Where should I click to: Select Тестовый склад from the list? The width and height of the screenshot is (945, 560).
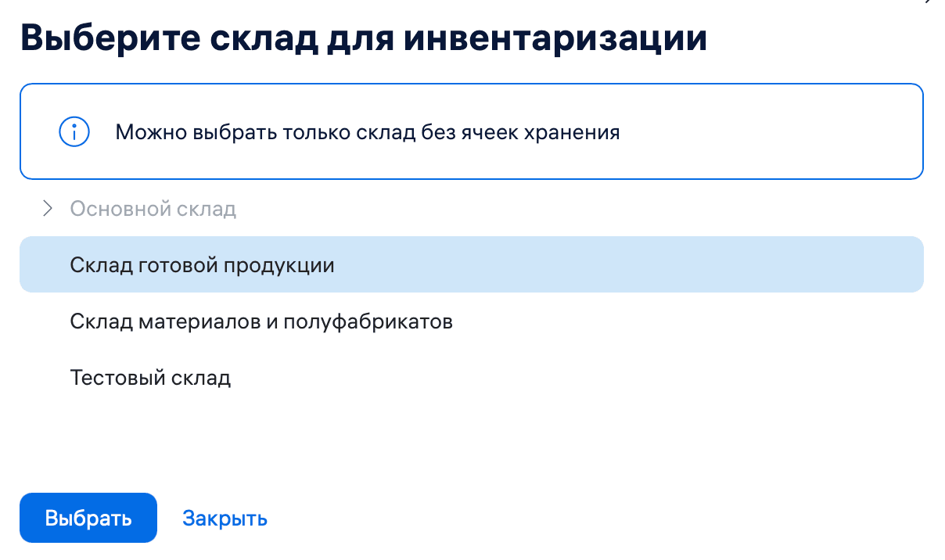tap(150, 378)
